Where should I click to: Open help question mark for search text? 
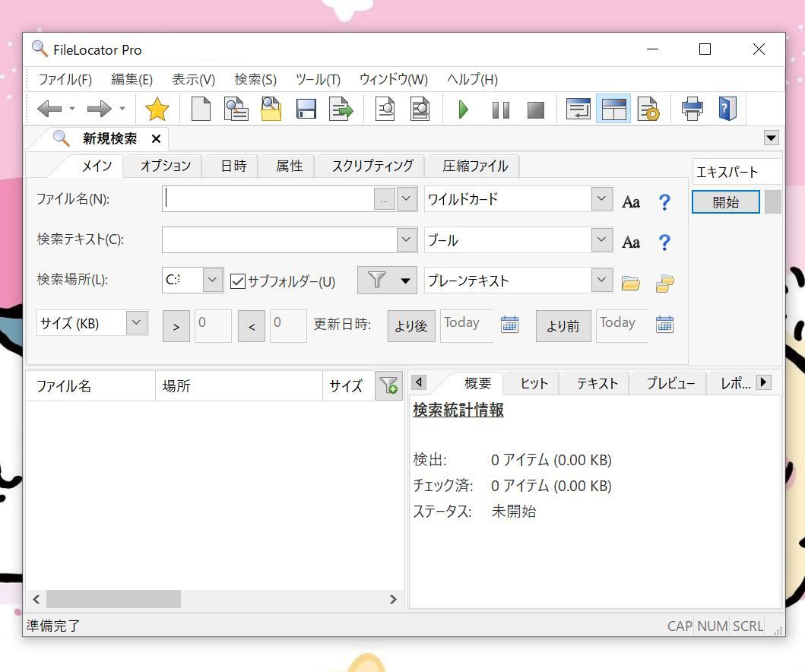(x=664, y=242)
